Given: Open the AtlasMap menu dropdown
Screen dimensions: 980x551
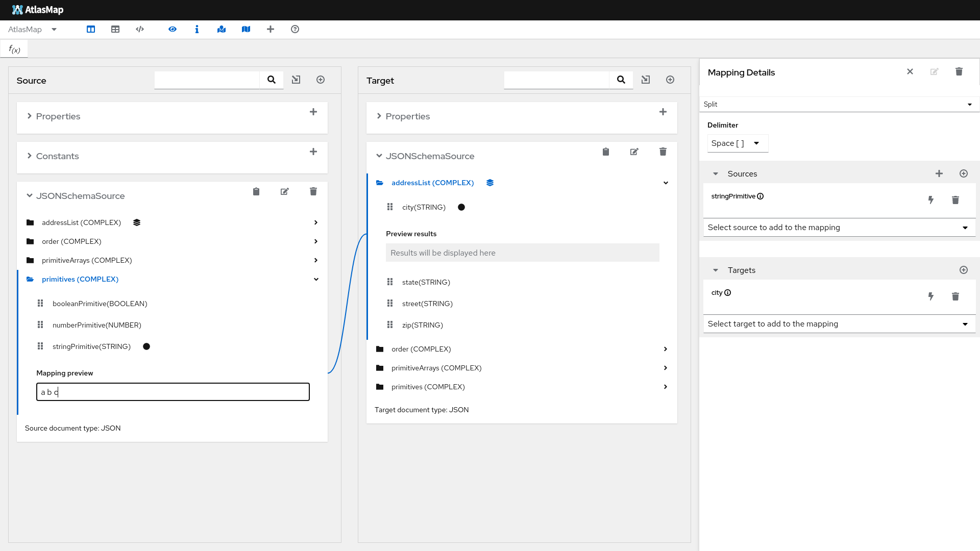Looking at the screenshot, I should click(x=54, y=29).
